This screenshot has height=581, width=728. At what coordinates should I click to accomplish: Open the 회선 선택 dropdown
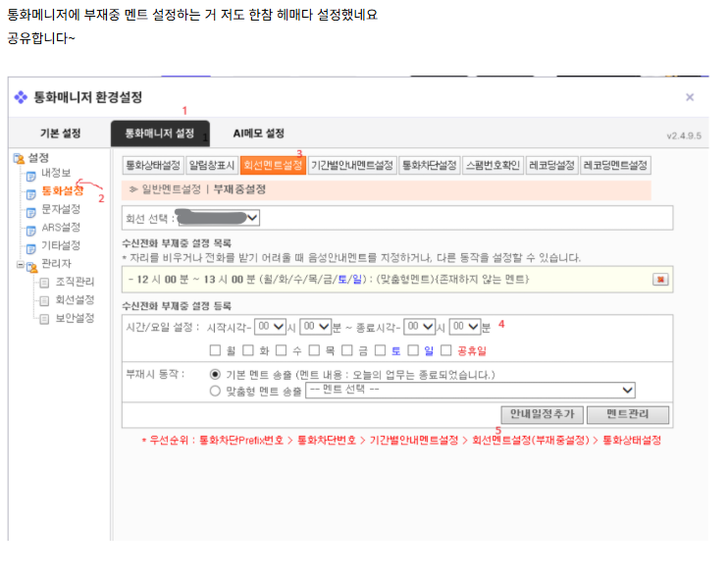click(219, 218)
